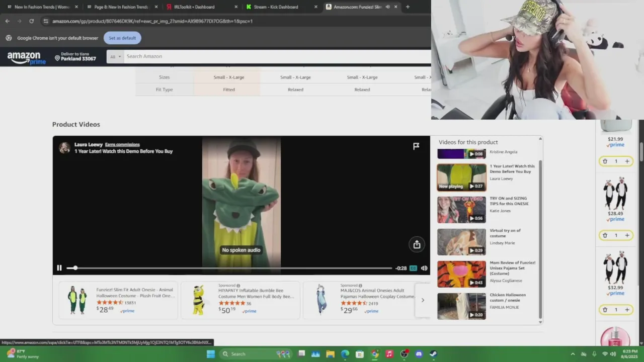Open the Music app in taskbar
Image resolution: width=644 pixels, height=362 pixels.
click(389, 354)
